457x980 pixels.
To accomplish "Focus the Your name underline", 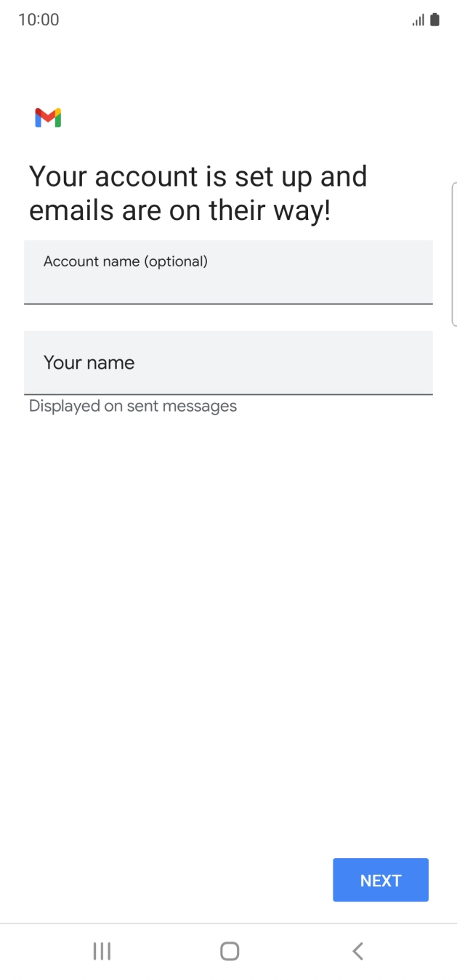I will (x=228, y=396).
